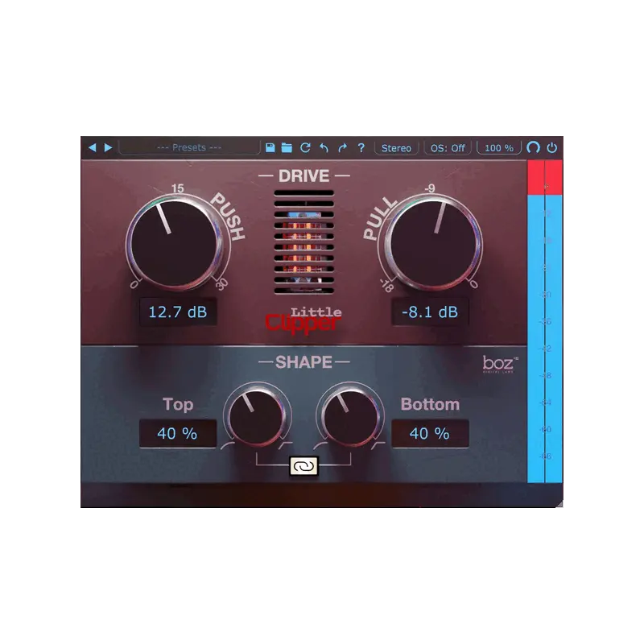Viewport: 644px width, 644px height.
Task: Click the boz Digital Labs logo
Action: pyautogui.click(x=500, y=365)
